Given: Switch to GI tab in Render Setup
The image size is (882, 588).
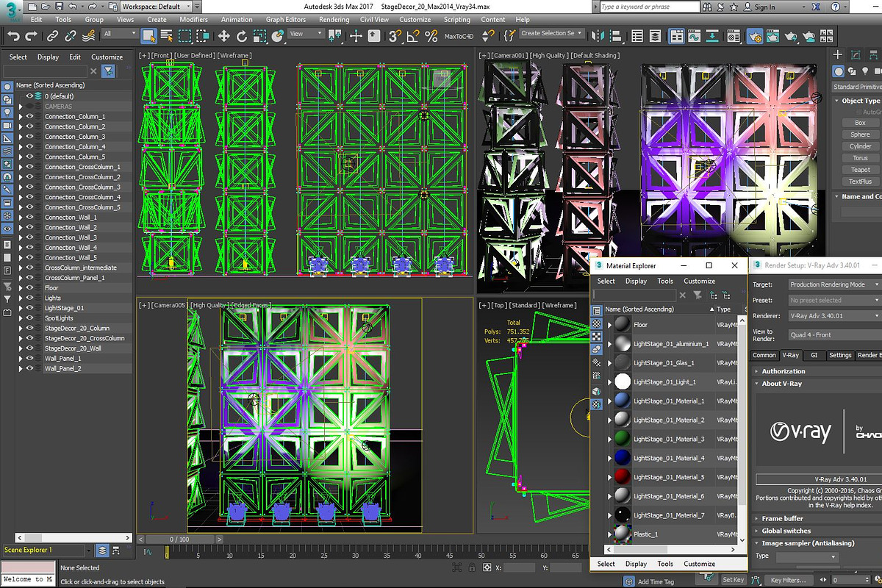Looking at the screenshot, I should pyautogui.click(x=814, y=355).
